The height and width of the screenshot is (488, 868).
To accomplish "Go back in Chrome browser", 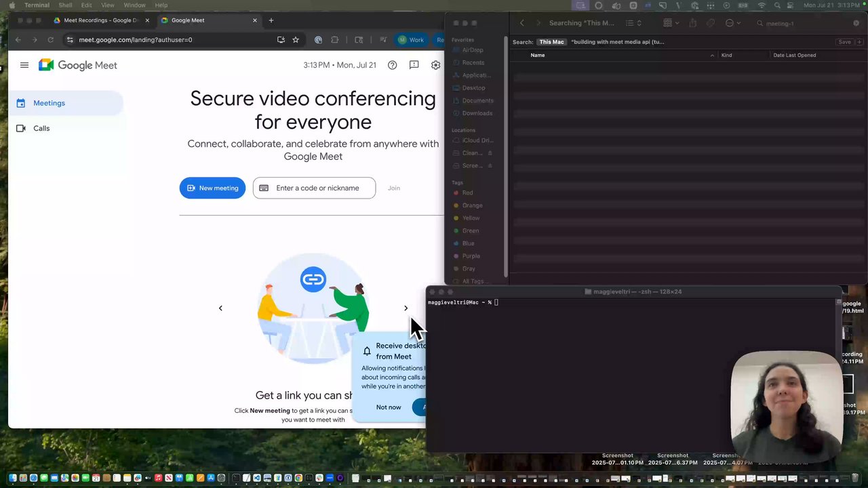I will (18, 40).
